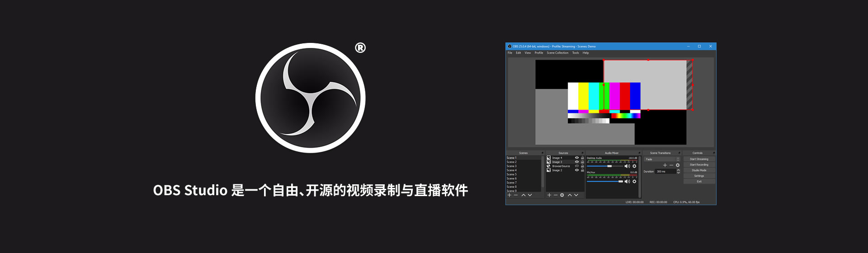Mute Mic/Aux with the speaker icon

(627, 182)
